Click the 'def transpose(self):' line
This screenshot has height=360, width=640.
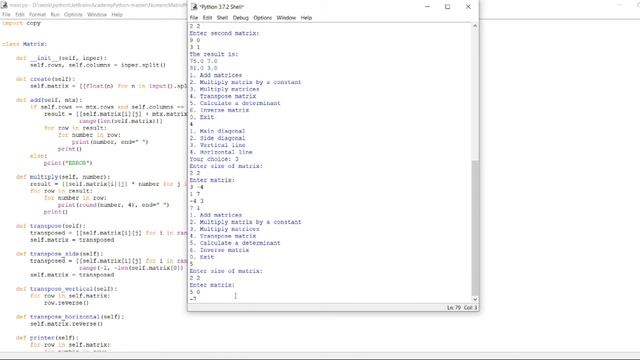(x=51, y=226)
